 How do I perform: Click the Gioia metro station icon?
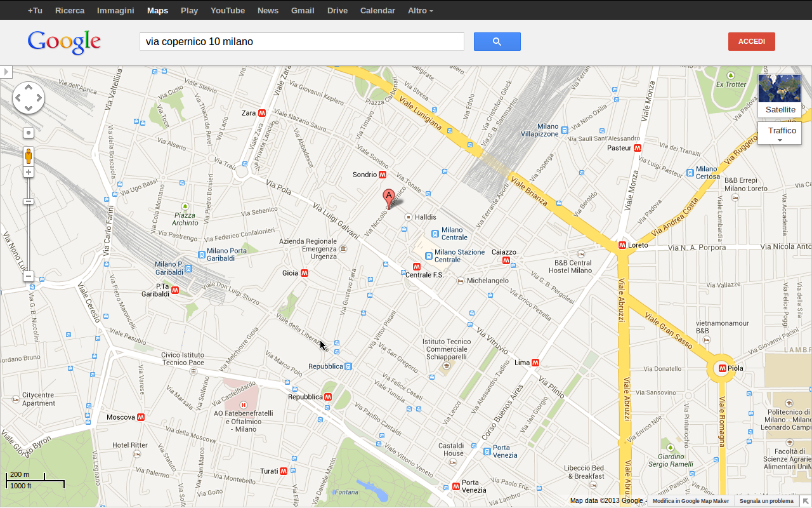pos(304,273)
